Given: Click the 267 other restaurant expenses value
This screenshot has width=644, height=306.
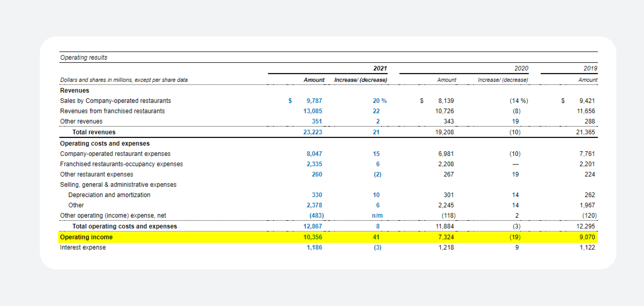Looking at the screenshot, I should [449, 174].
